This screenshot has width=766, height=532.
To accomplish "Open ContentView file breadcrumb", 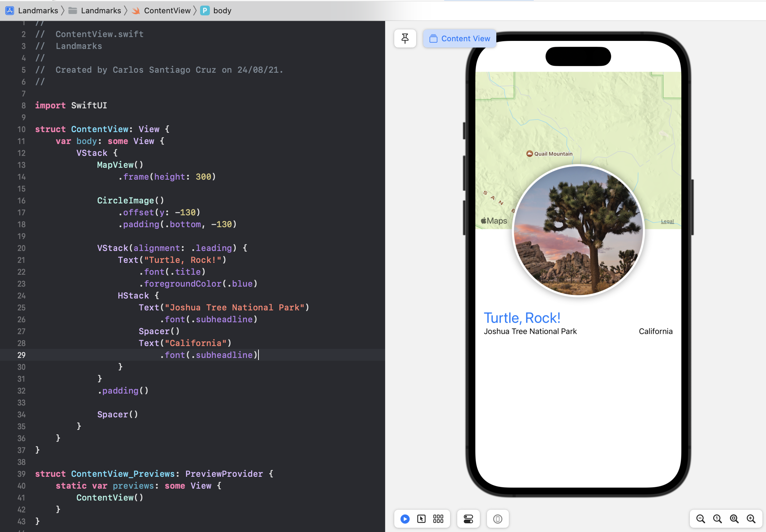I will (x=167, y=10).
